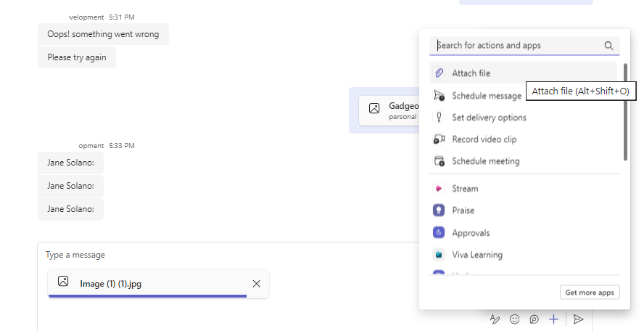Click the Approvals app icon
Viewport: 644px width, 331px height.
coord(439,233)
